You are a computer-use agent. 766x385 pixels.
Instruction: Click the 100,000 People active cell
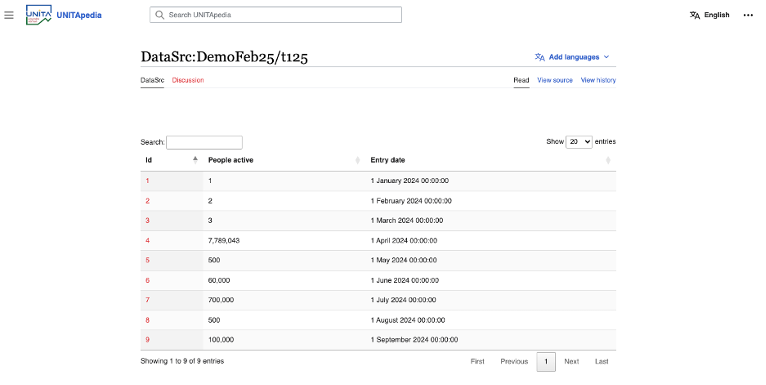coord(284,340)
